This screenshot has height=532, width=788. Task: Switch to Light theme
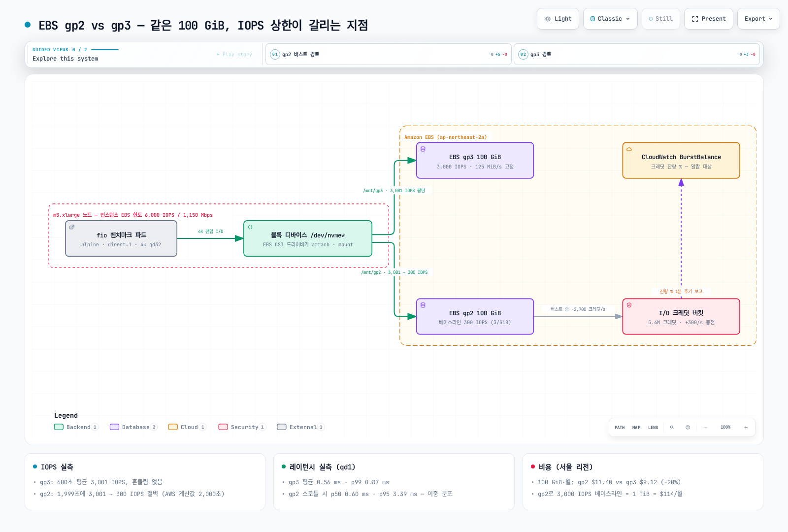click(558, 19)
